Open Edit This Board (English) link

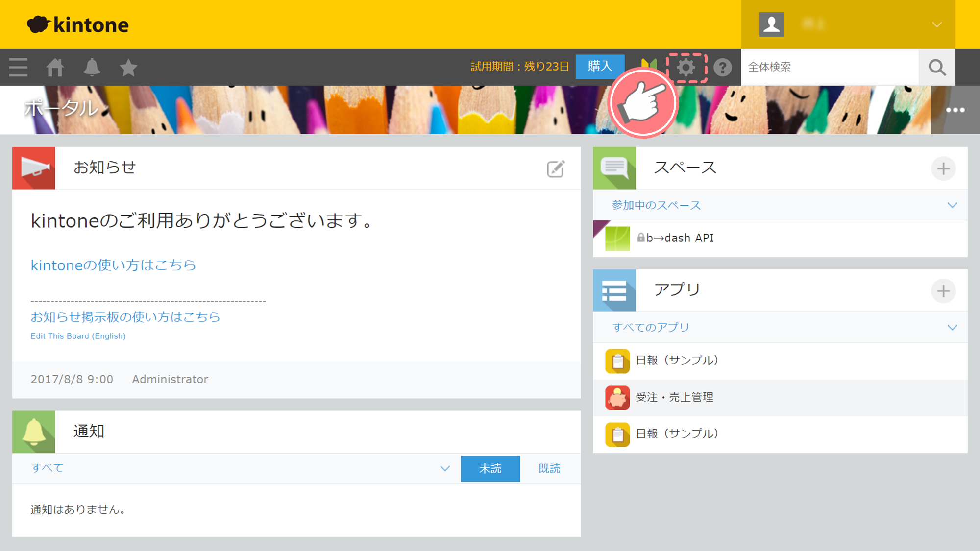pos(78,336)
